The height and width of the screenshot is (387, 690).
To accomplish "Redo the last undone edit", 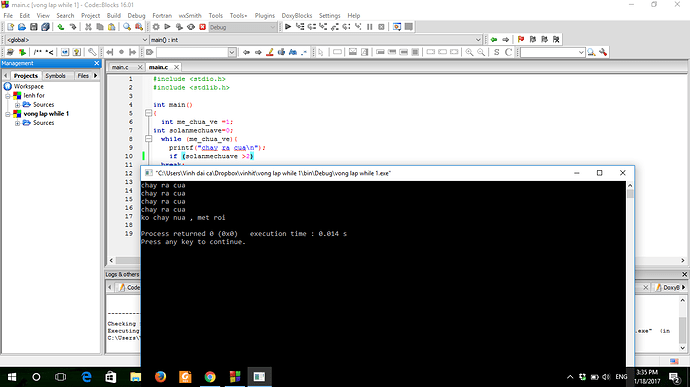I will click(x=73, y=27).
